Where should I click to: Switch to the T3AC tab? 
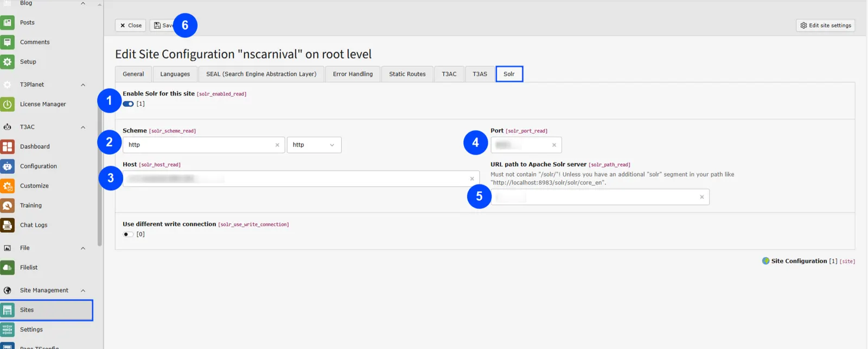[x=449, y=74]
